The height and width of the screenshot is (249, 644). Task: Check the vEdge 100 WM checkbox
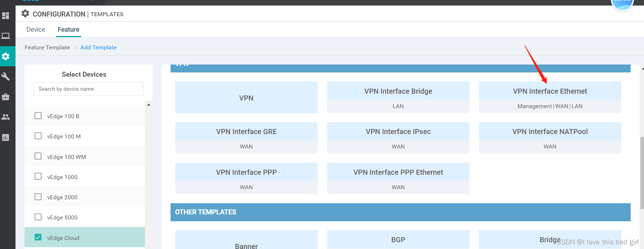[38, 156]
